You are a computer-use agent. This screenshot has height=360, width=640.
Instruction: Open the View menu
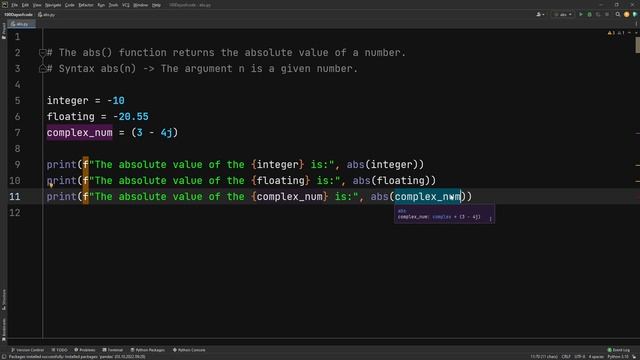37,5
